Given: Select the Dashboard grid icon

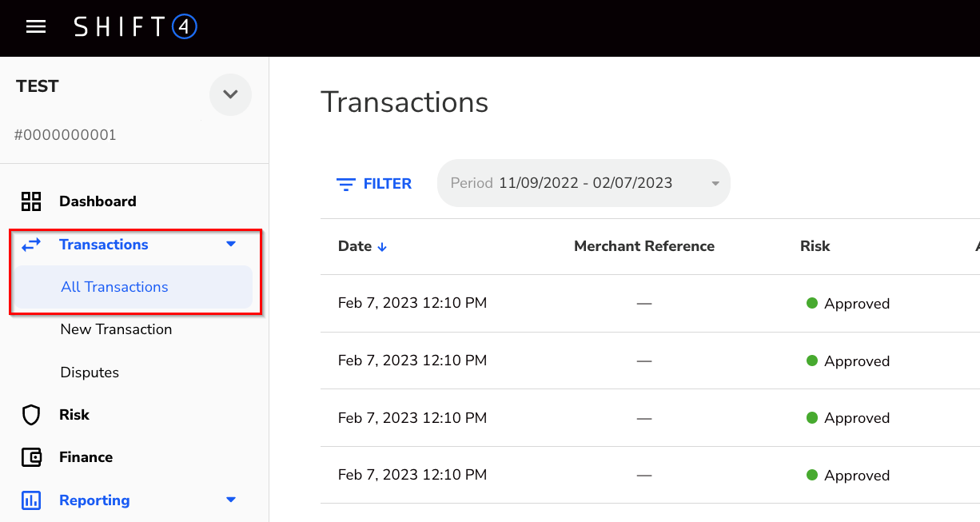Looking at the screenshot, I should 31,201.
